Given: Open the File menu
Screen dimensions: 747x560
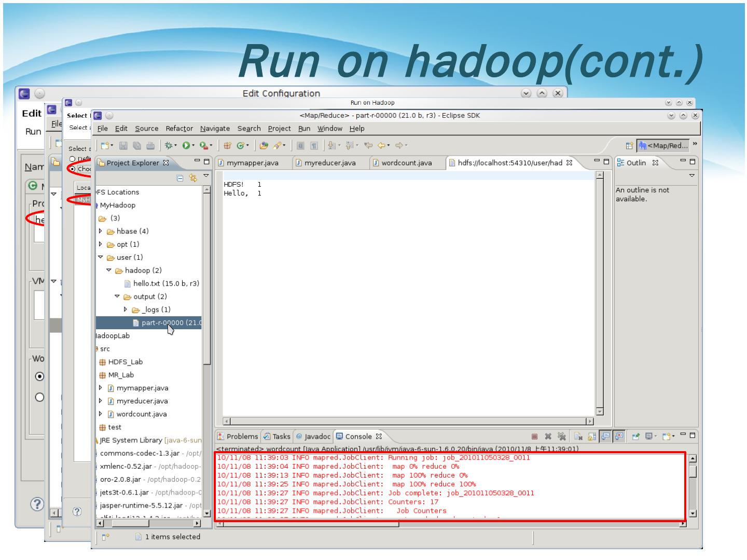Looking at the screenshot, I should pyautogui.click(x=103, y=129).
